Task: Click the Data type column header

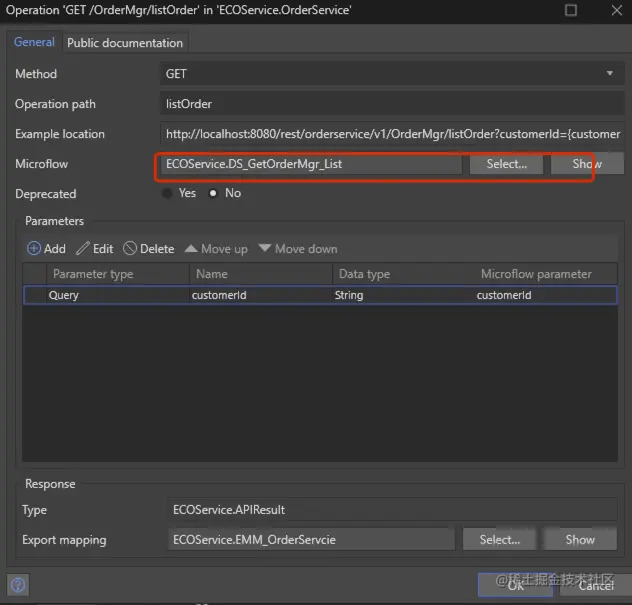Action: (x=403, y=274)
